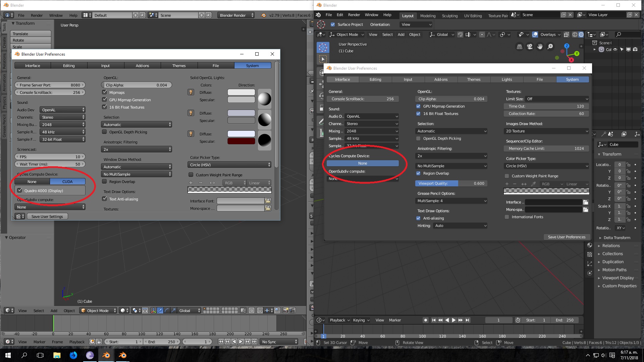Screen dimensions: 644x362
Task: Switch to solid shading sphere icon
Action: 581,35
